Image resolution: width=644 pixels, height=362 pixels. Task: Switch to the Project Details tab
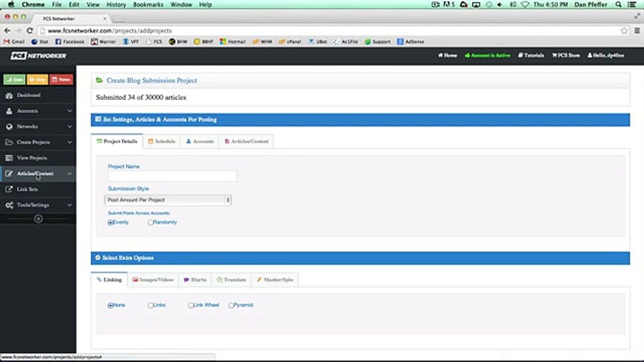click(x=117, y=141)
